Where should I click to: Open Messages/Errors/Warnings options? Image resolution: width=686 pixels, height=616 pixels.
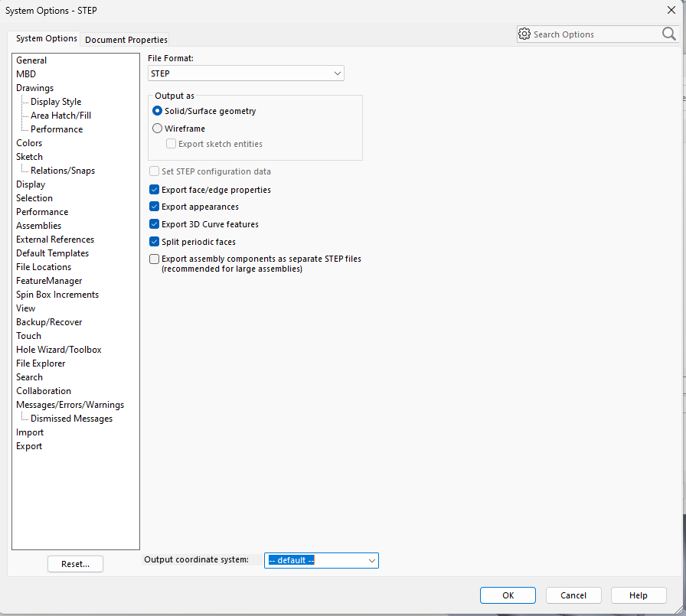(x=70, y=405)
